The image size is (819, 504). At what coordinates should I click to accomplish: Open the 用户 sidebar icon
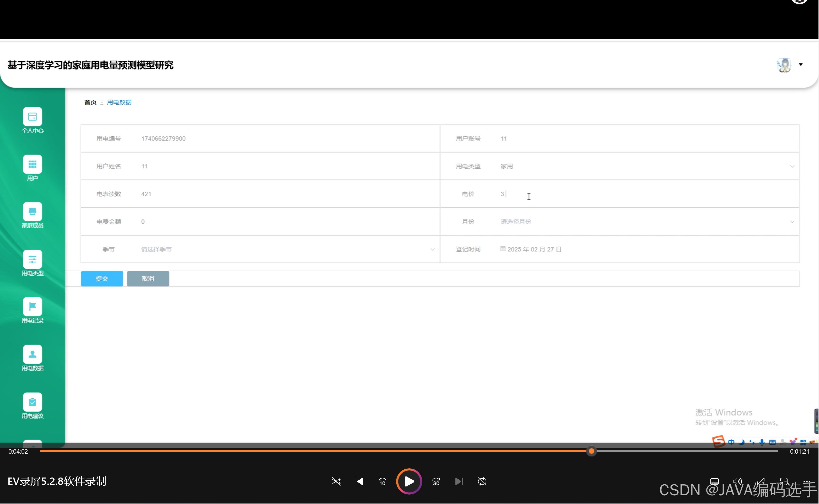pyautogui.click(x=32, y=164)
